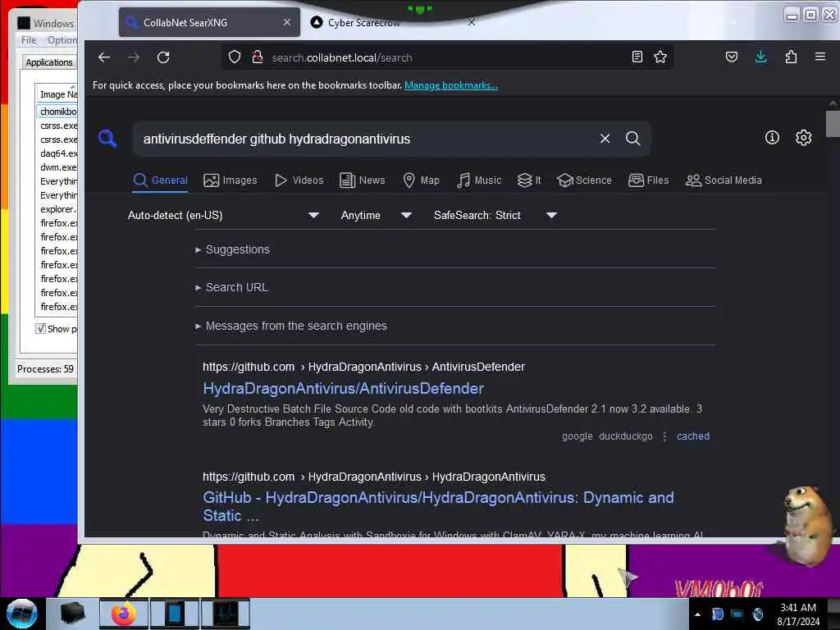Select the Map search category
Screen dimensions: 840x630
tap(421, 180)
